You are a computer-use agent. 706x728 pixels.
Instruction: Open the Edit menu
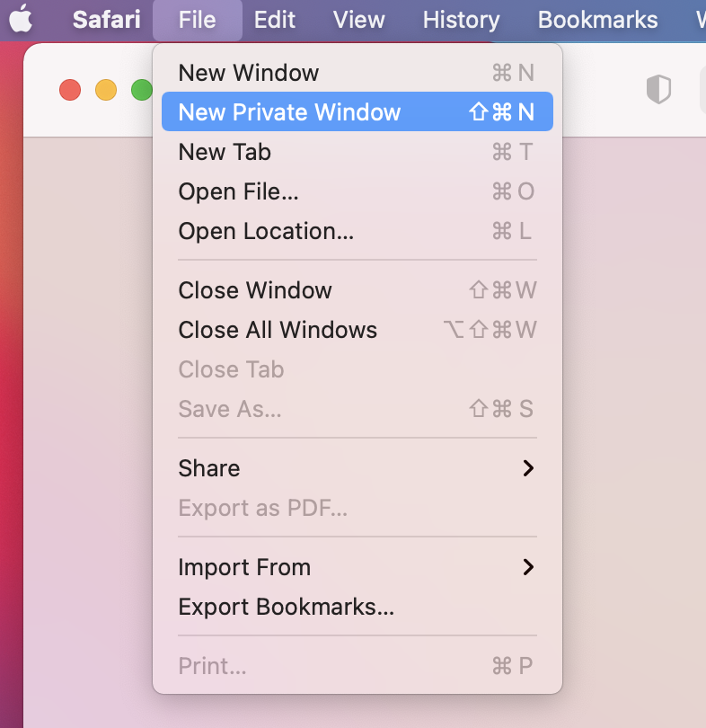click(275, 20)
